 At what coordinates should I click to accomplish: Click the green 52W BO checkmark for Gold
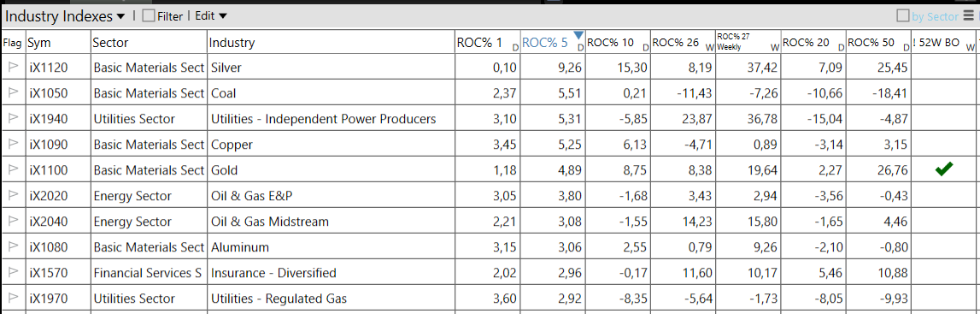click(x=944, y=169)
